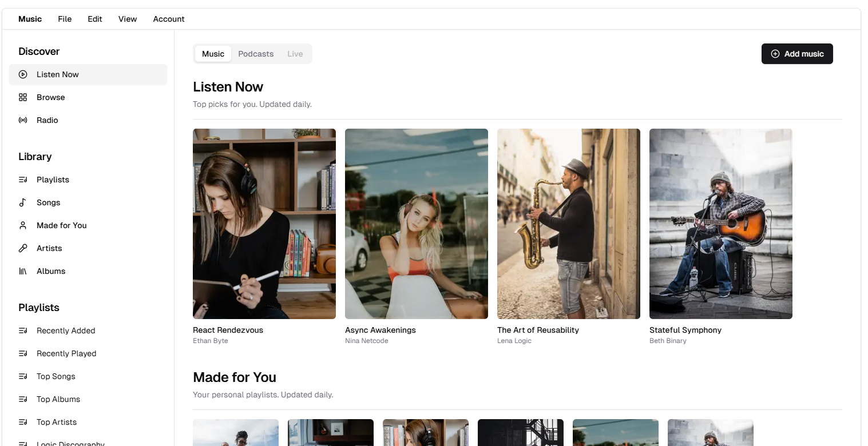Click artist name Lena Logic
The width and height of the screenshot is (868, 446).
click(x=514, y=341)
